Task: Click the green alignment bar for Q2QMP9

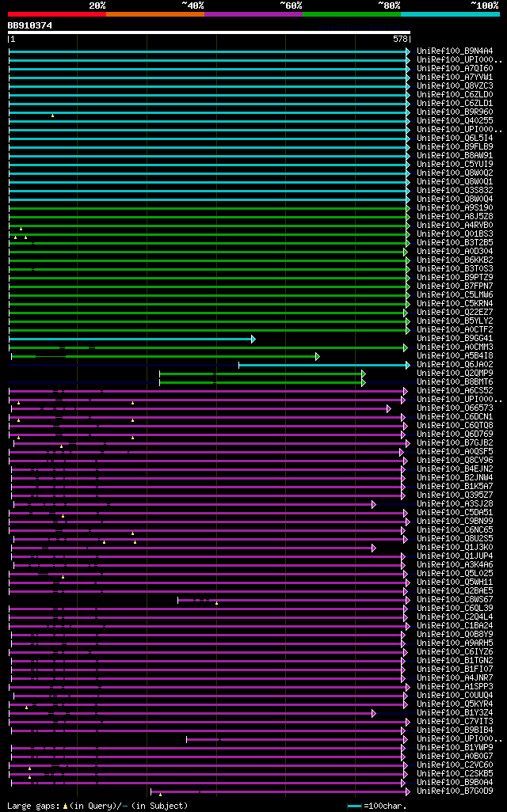Action: pyautogui.click(x=262, y=374)
